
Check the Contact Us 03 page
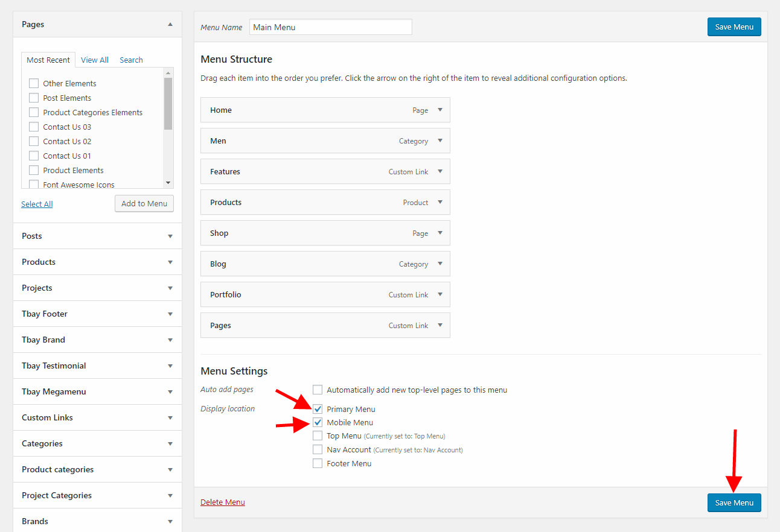(34, 127)
